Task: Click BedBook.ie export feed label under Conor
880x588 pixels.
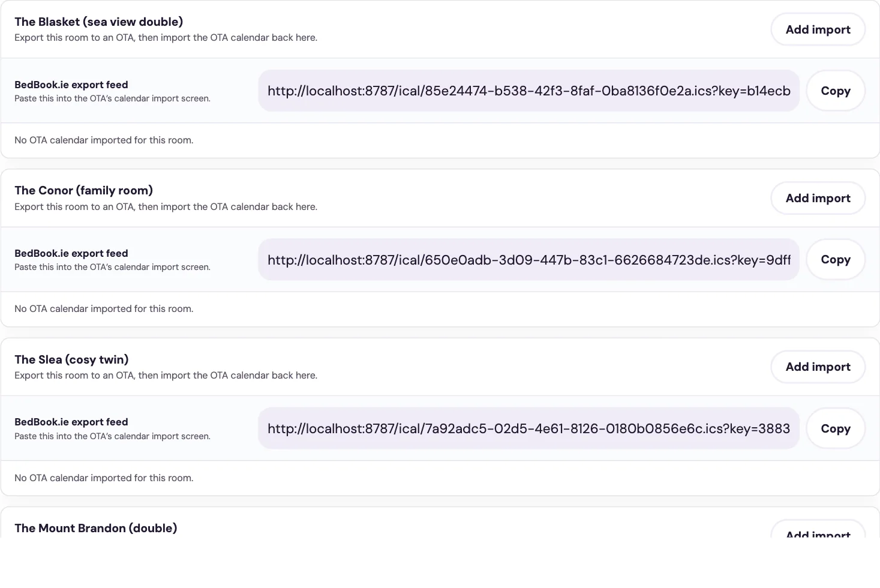Action: click(x=71, y=253)
